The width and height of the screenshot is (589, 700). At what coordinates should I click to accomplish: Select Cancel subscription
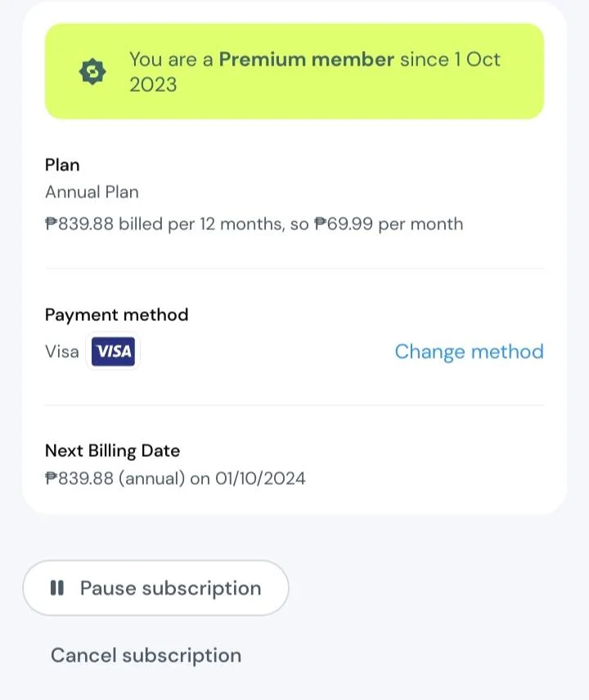(146, 655)
